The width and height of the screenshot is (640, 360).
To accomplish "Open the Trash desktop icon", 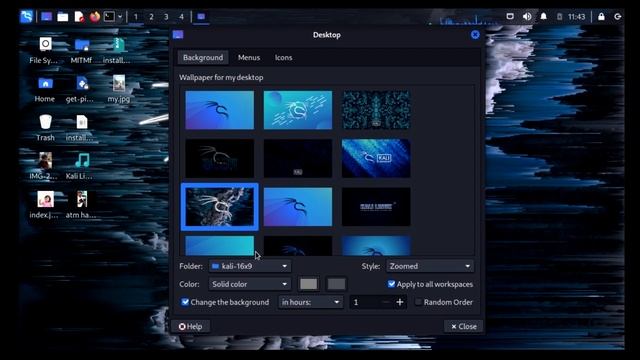I will 45,128.
